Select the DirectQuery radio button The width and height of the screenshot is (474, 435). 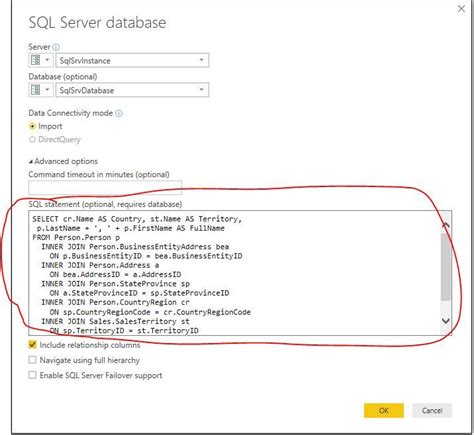[32, 139]
